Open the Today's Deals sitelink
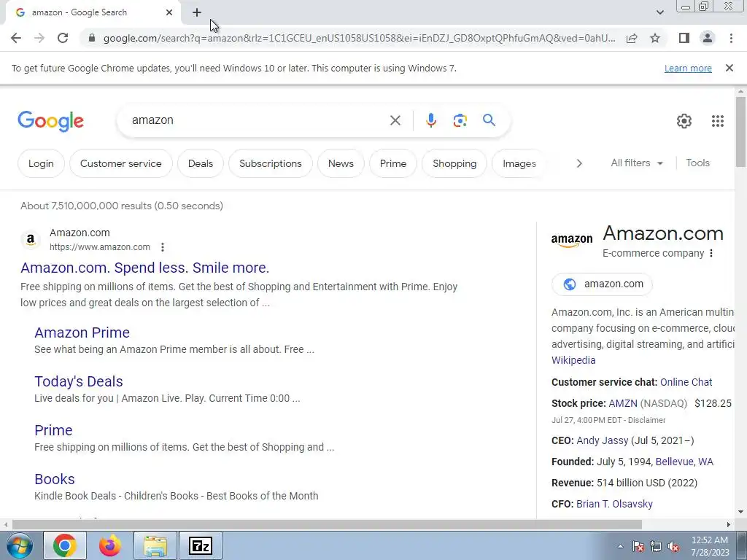Screen dimensions: 747x560 click(79, 381)
